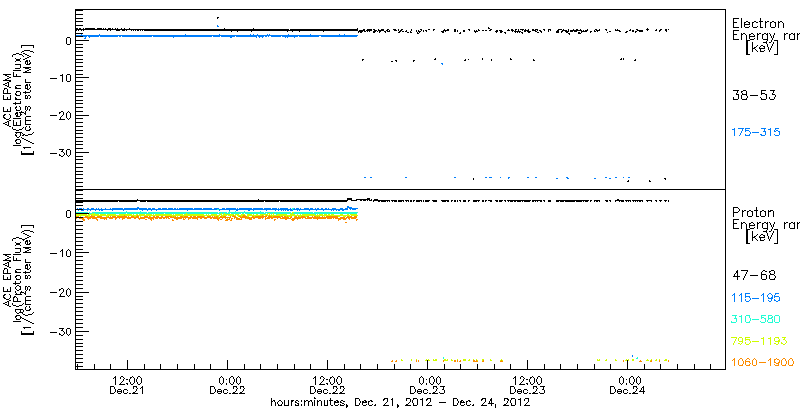Click the 0 tick on electron flux axis
The image size is (800, 410).
point(67,40)
